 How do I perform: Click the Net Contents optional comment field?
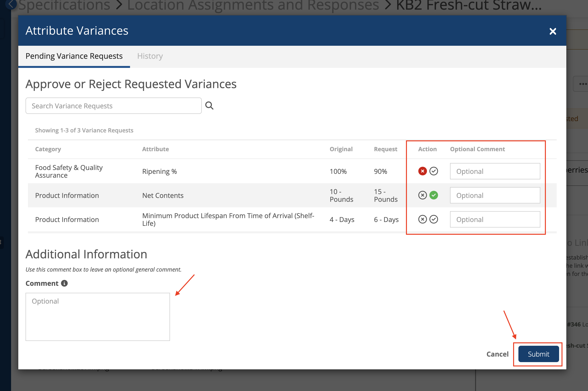[x=495, y=195]
